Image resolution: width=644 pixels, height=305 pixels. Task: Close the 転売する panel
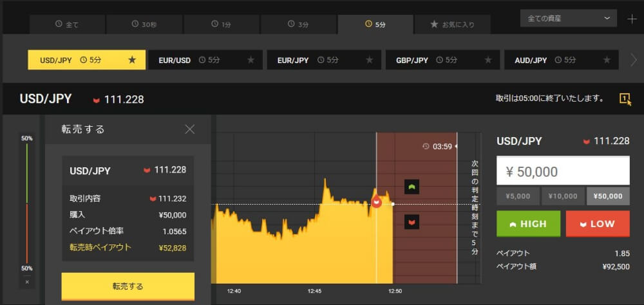tap(190, 129)
